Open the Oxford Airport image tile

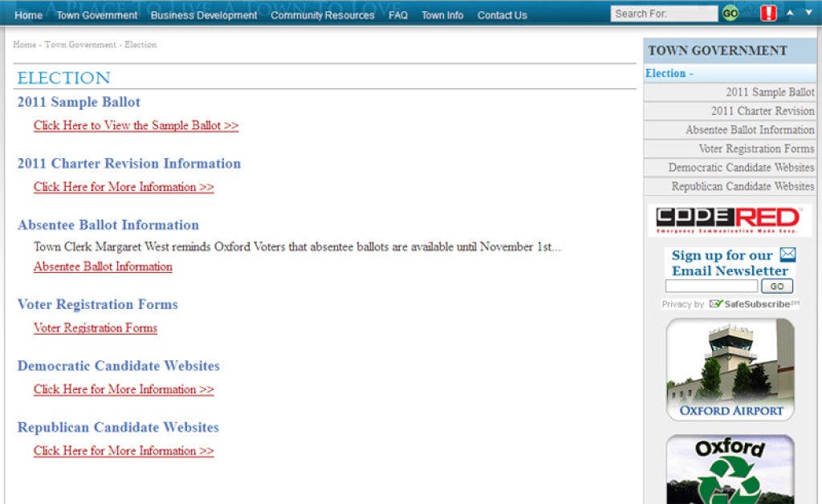pos(730,368)
